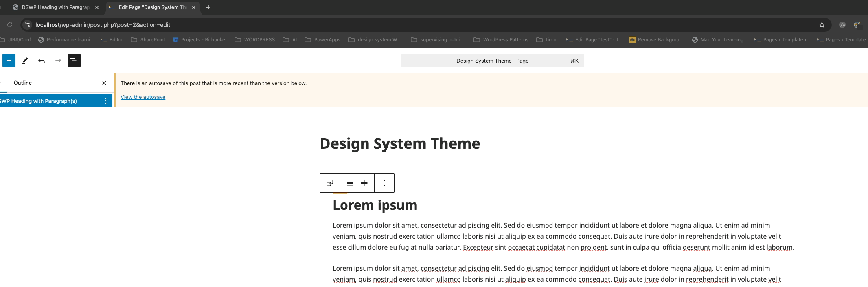Redo the editor change

coord(58,61)
